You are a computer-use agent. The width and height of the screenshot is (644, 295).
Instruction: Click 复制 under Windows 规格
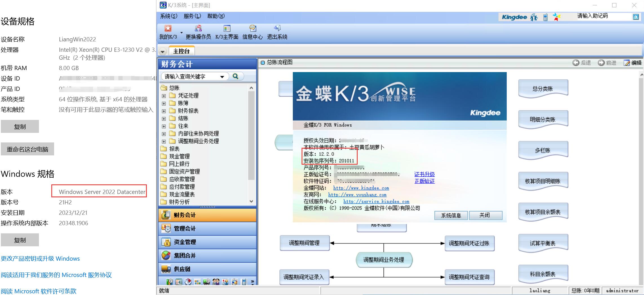click(x=20, y=240)
